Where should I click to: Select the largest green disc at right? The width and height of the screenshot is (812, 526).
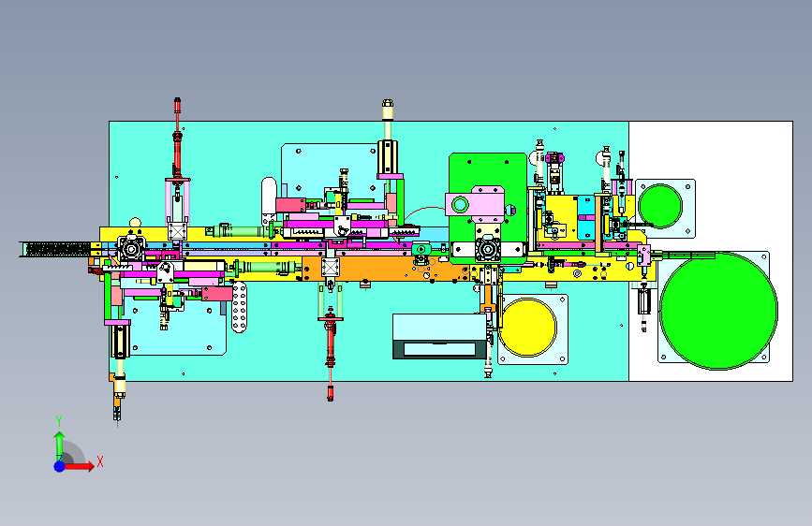point(718,311)
